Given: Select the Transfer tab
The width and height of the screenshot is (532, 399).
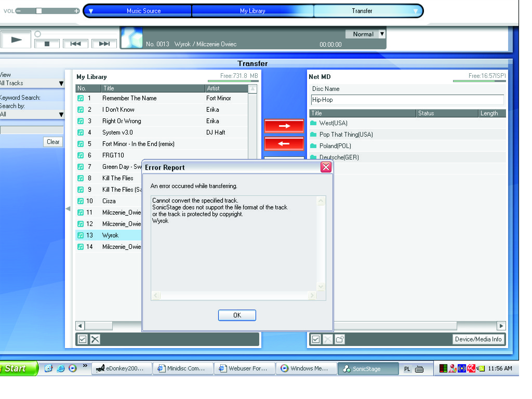Looking at the screenshot, I should (362, 11).
